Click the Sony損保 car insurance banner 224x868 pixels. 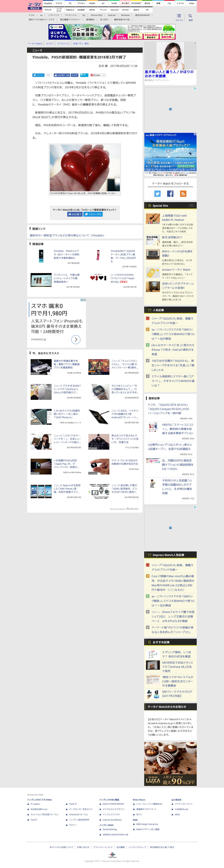[x=112, y=32]
